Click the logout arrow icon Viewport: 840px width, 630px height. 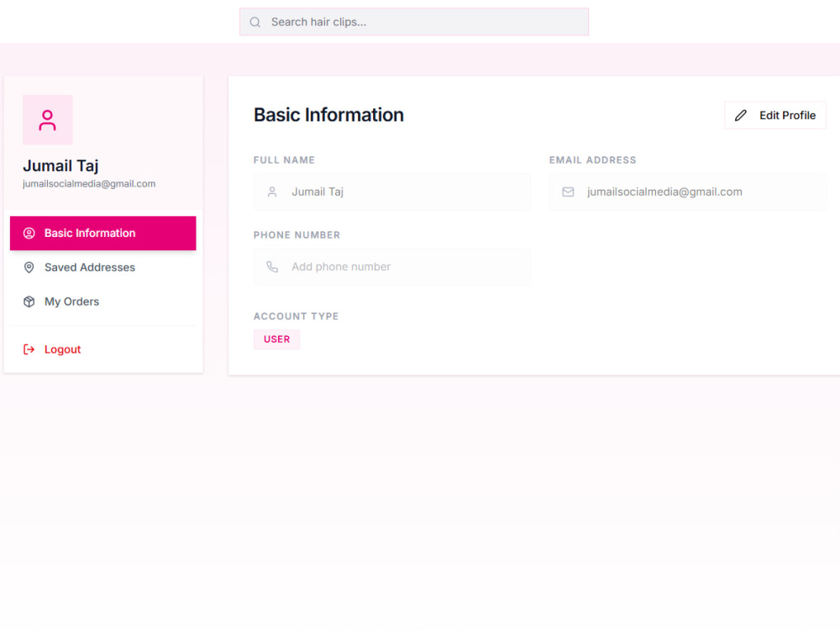29,349
